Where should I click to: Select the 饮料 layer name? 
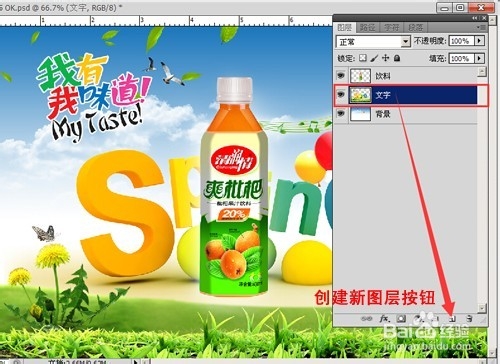[x=383, y=76]
